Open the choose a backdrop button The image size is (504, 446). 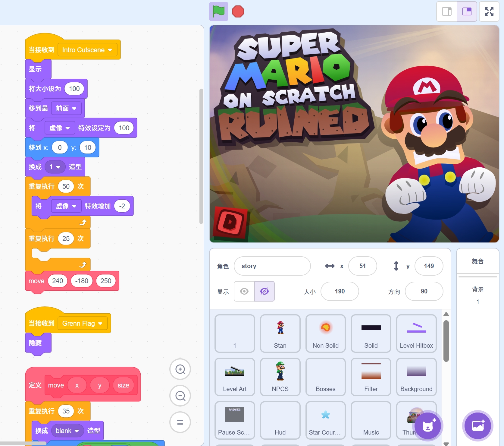click(x=477, y=426)
